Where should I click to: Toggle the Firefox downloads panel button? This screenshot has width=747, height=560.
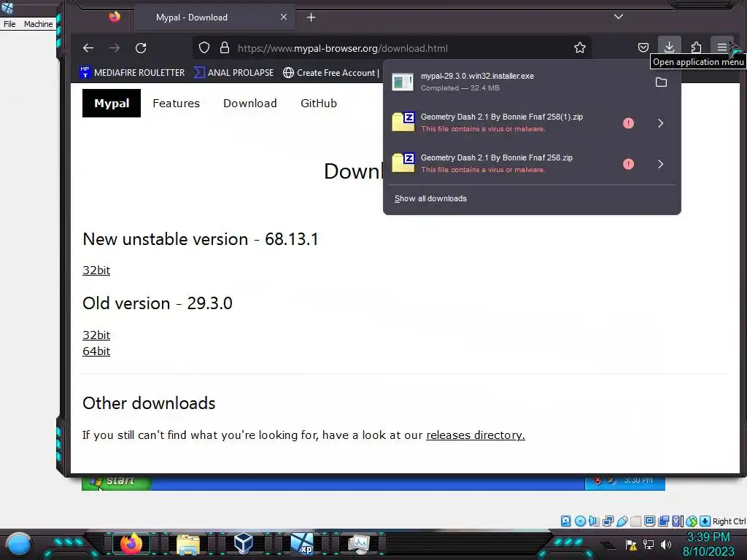click(x=670, y=47)
